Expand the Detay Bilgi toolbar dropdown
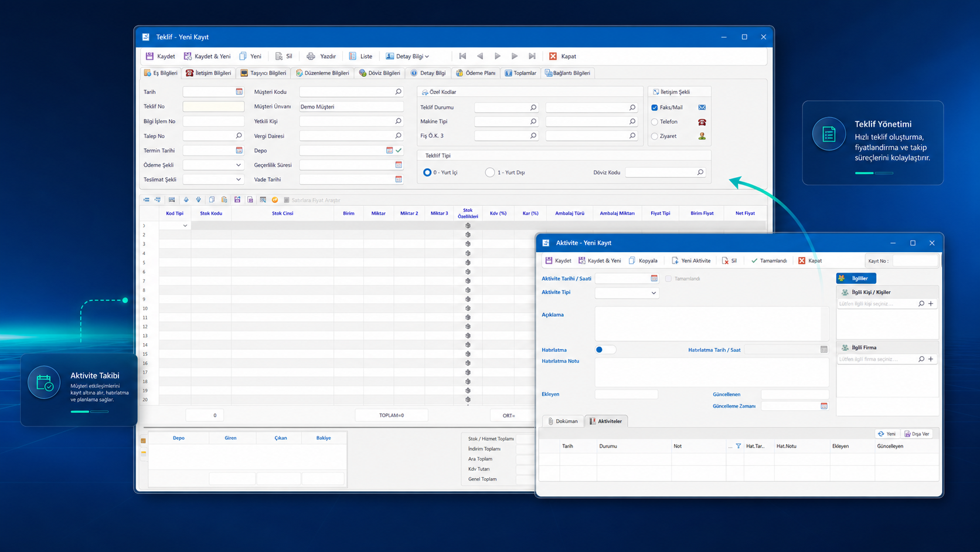 tap(407, 56)
